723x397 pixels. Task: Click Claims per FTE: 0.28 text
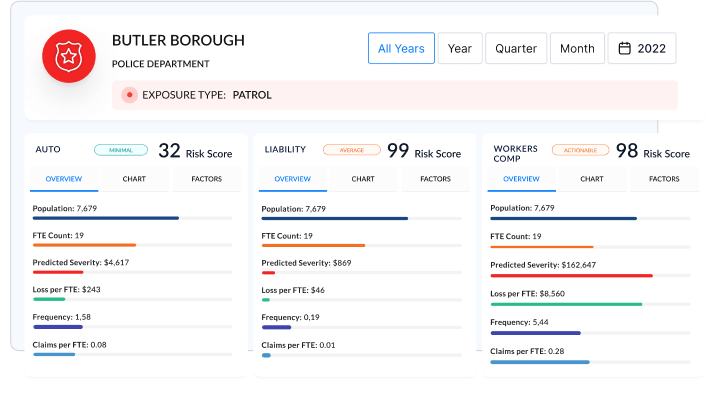click(x=527, y=351)
